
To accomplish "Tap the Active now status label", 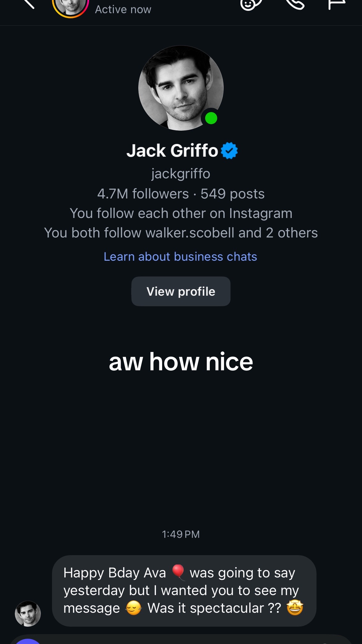I will (x=123, y=10).
